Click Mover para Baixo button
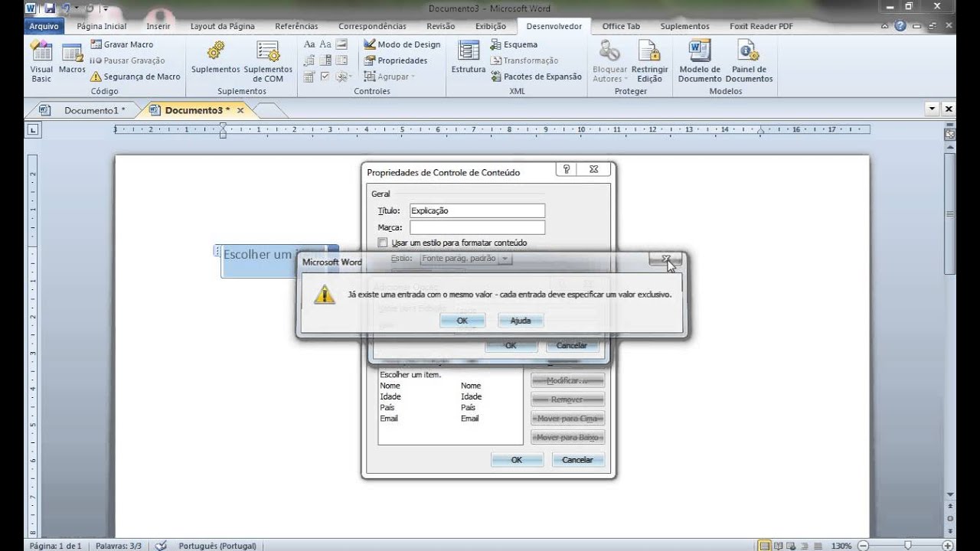 (x=567, y=438)
